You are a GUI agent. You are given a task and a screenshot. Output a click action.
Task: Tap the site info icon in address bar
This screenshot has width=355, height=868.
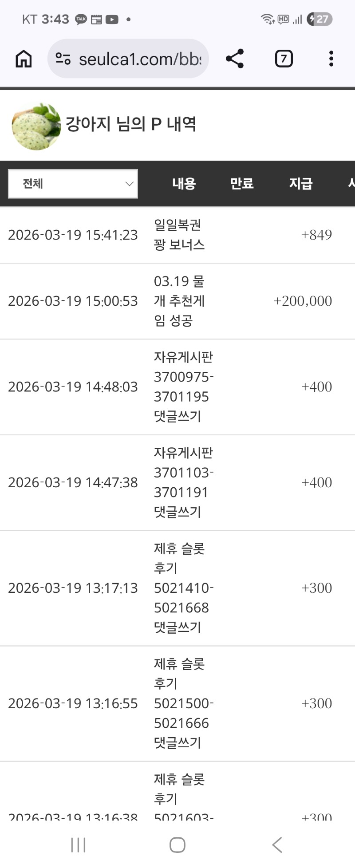63,59
